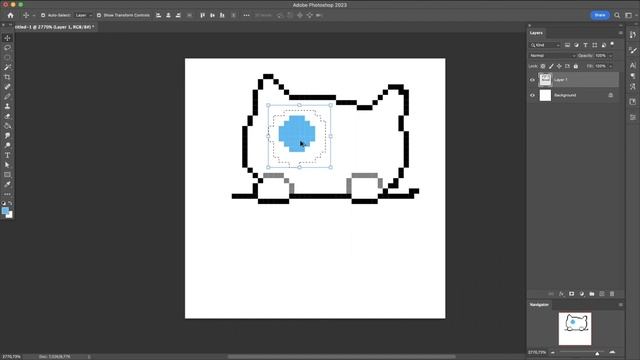Toggle the Auto-Select checkbox
This screenshot has height=360, width=640.
pos(43,15)
